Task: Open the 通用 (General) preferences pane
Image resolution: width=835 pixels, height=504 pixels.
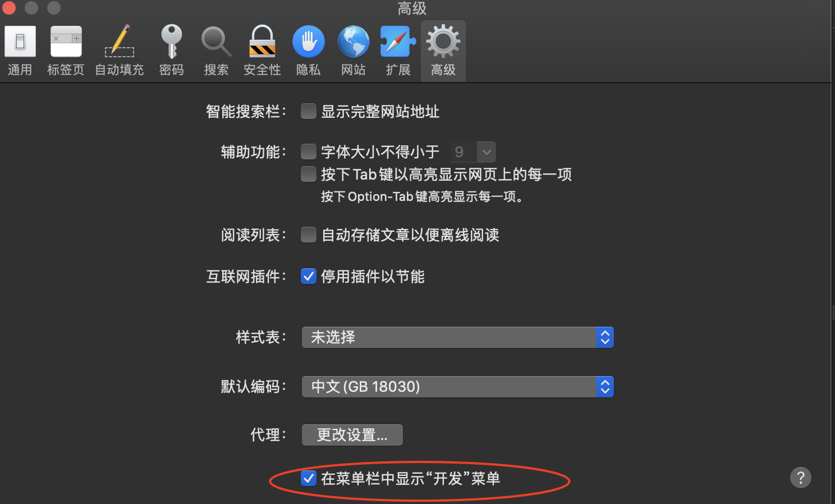Action: pos(20,51)
